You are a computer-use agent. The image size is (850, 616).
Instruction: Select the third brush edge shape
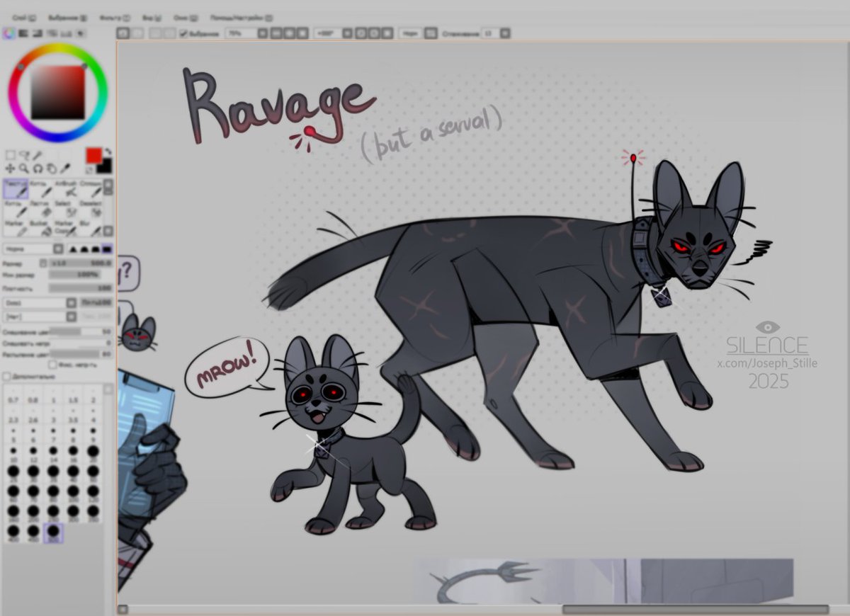pyautogui.click(x=95, y=249)
